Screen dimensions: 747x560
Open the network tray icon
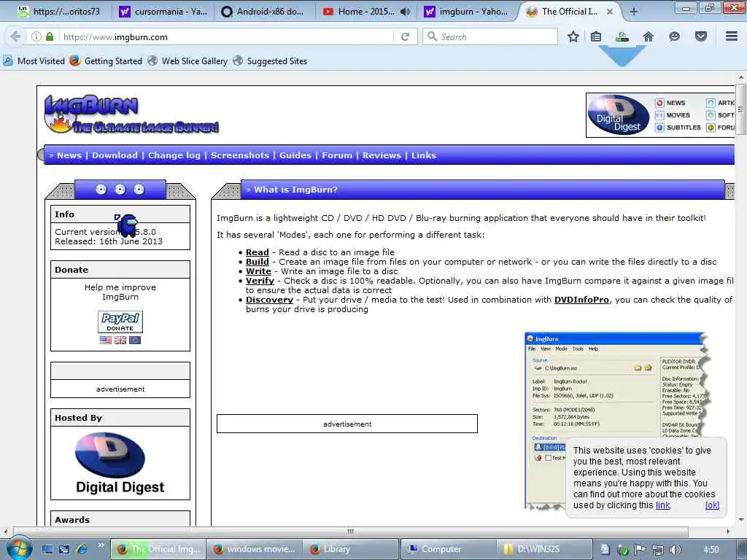pyautogui.click(x=658, y=550)
